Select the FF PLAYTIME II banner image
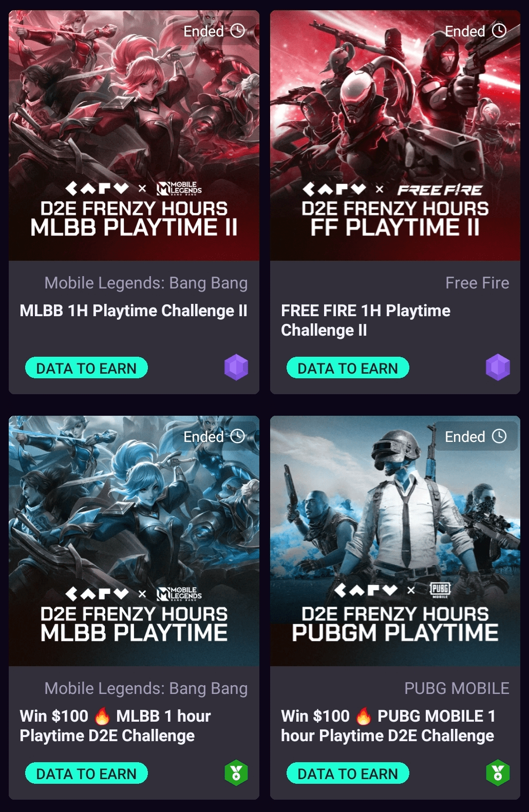Image resolution: width=529 pixels, height=812 pixels. coord(395,136)
